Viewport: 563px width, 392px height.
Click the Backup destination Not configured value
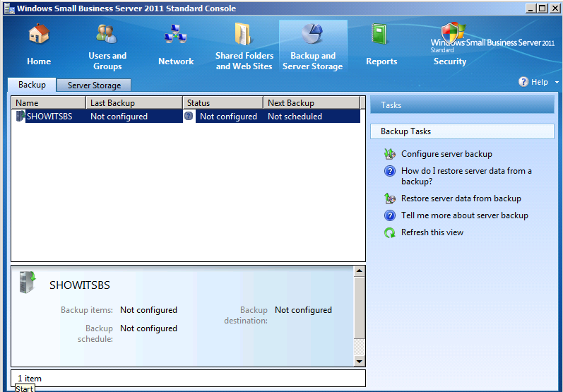point(304,310)
